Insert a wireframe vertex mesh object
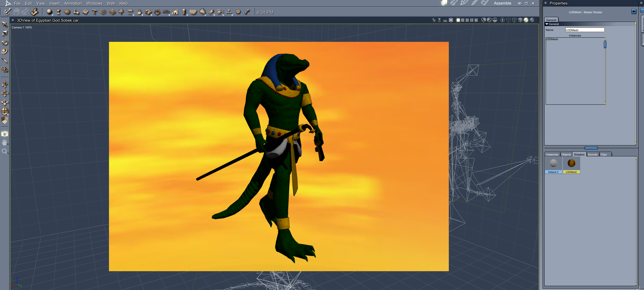This screenshot has height=290, width=644. (67, 12)
